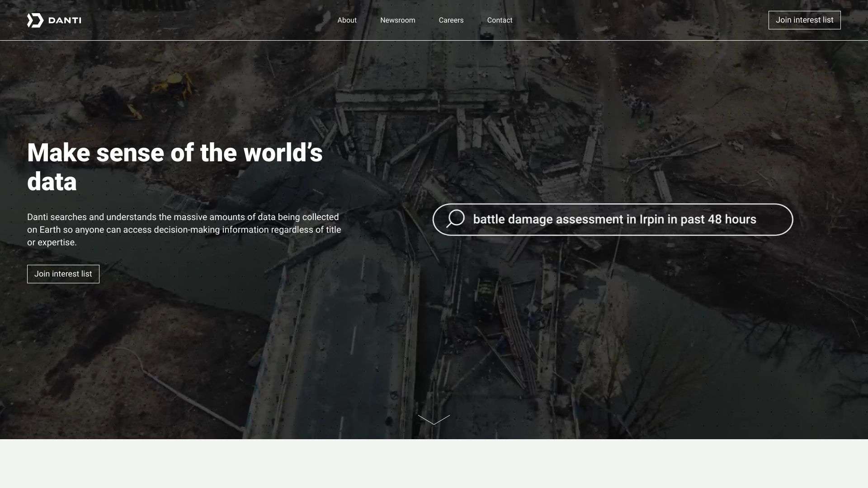Image resolution: width=868 pixels, height=488 pixels.
Task: Expand the page content via the downward chevron
Action: [434, 420]
